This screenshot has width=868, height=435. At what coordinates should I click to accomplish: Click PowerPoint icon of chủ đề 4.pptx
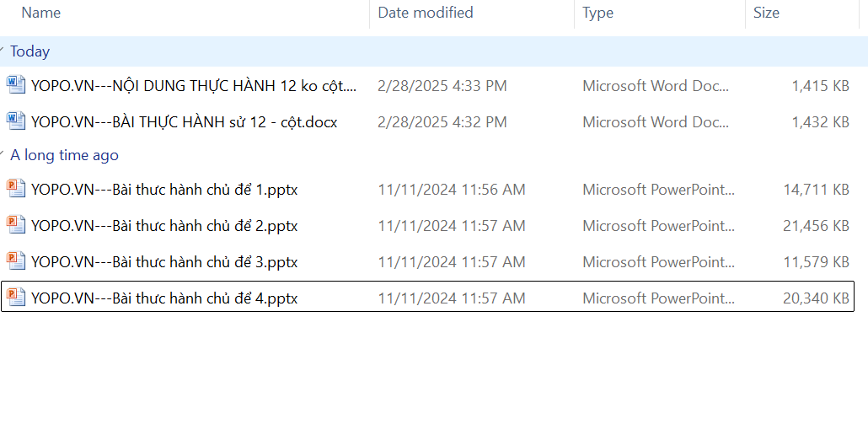[x=16, y=298]
